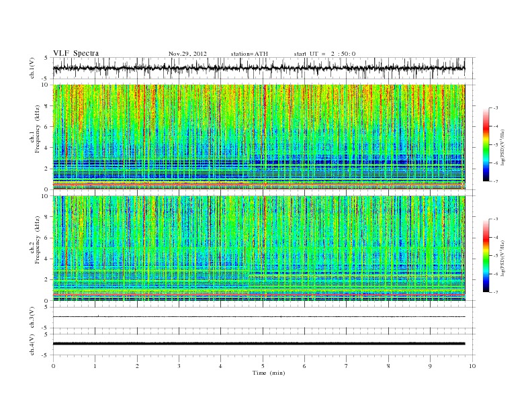The width and height of the screenshot is (532, 411).
Task: Click the ch.3 flat waveform trace
Action: tap(259, 317)
